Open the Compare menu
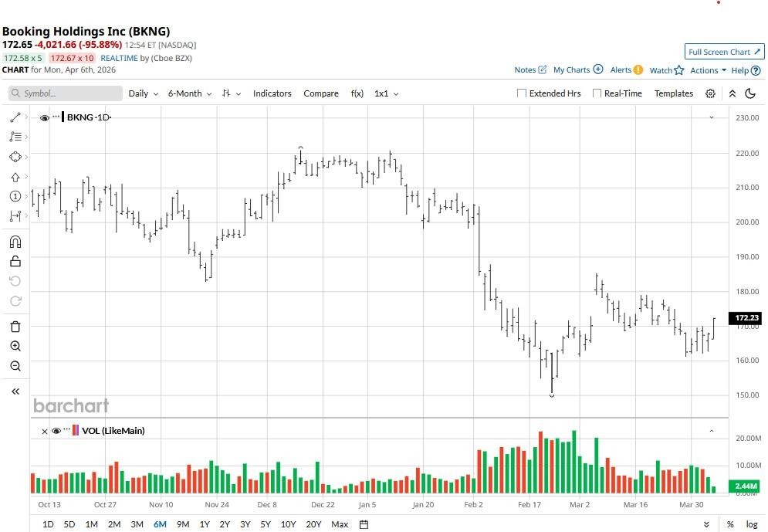The height and width of the screenshot is (532, 768). (x=321, y=93)
